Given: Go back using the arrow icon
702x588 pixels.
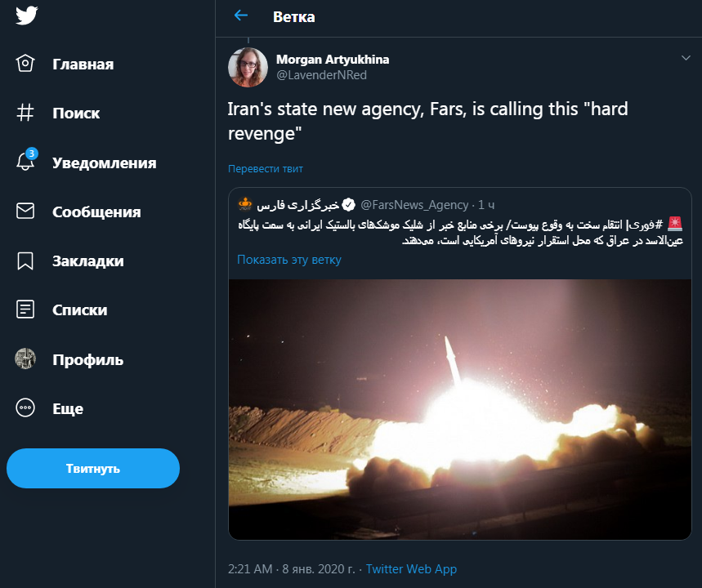Looking at the screenshot, I should pos(240,16).
